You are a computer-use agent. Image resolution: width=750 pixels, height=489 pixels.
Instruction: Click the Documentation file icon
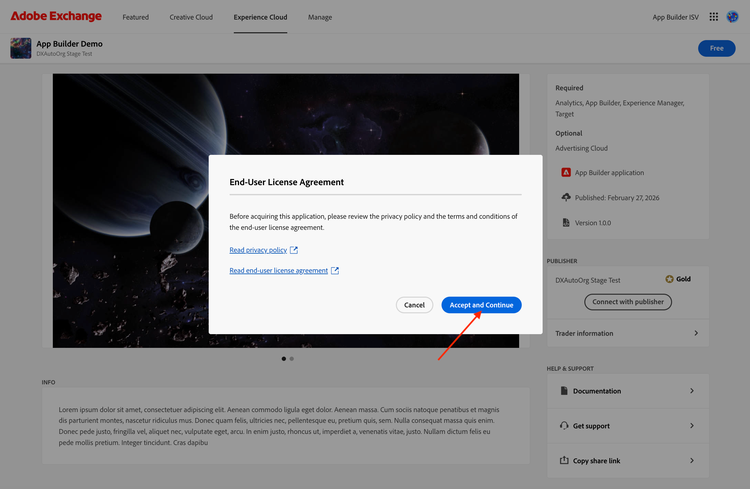click(564, 391)
